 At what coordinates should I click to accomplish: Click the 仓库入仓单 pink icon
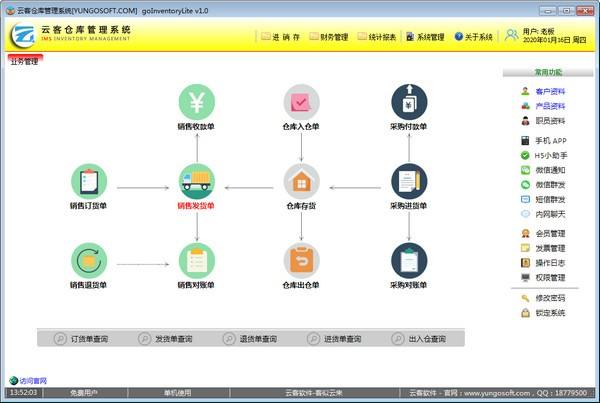point(301,102)
